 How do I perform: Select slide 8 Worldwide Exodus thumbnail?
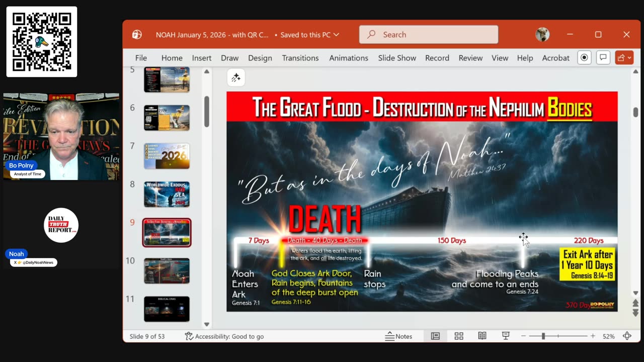tap(167, 194)
